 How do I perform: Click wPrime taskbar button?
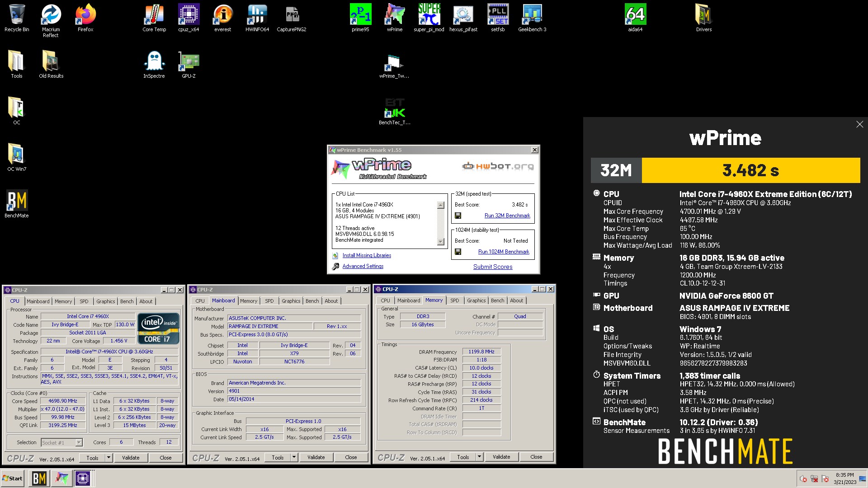[x=61, y=478]
